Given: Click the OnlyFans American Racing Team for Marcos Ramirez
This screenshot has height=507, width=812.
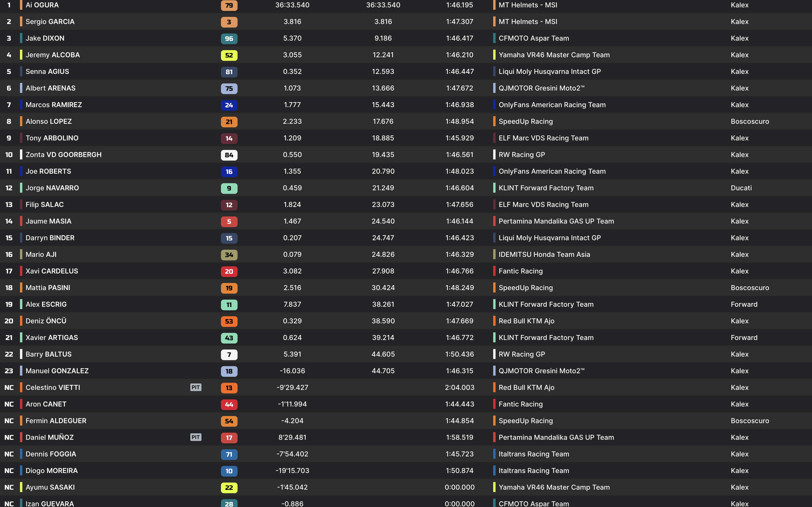Looking at the screenshot, I should 552,105.
